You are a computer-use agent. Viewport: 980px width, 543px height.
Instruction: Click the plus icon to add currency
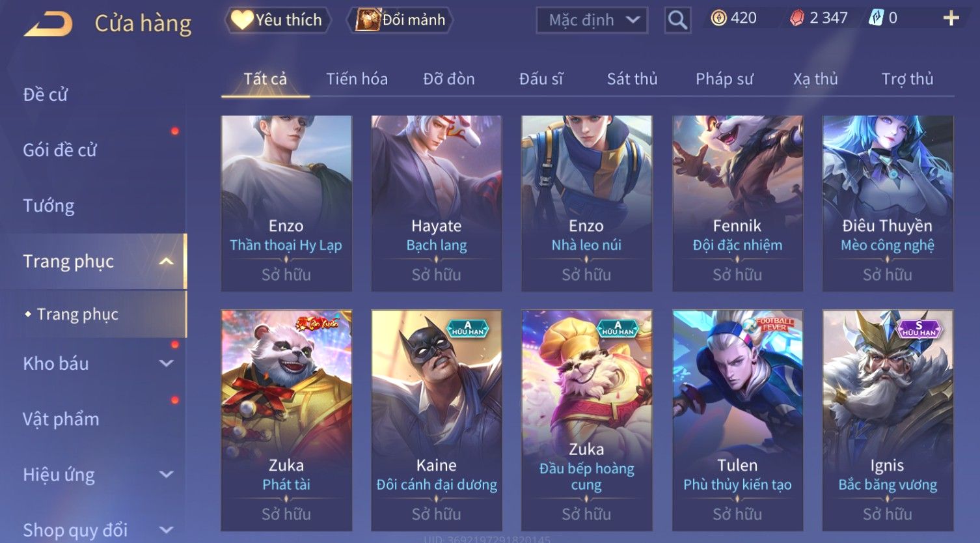(951, 18)
